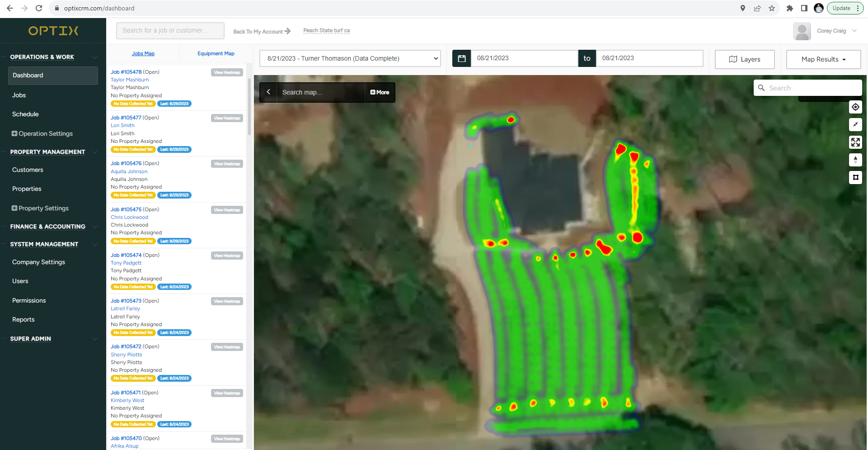Click the job or customer search field
This screenshot has width=868, height=450.
[170, 30]
